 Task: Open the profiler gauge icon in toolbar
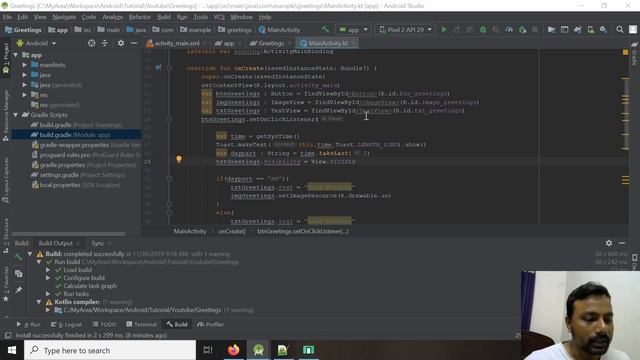point(509,30)
